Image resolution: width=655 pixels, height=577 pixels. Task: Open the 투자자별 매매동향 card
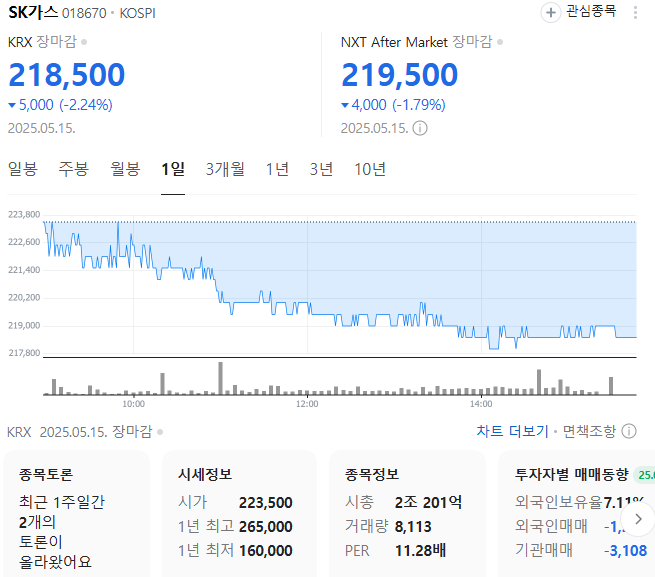[x=576, y=514]
